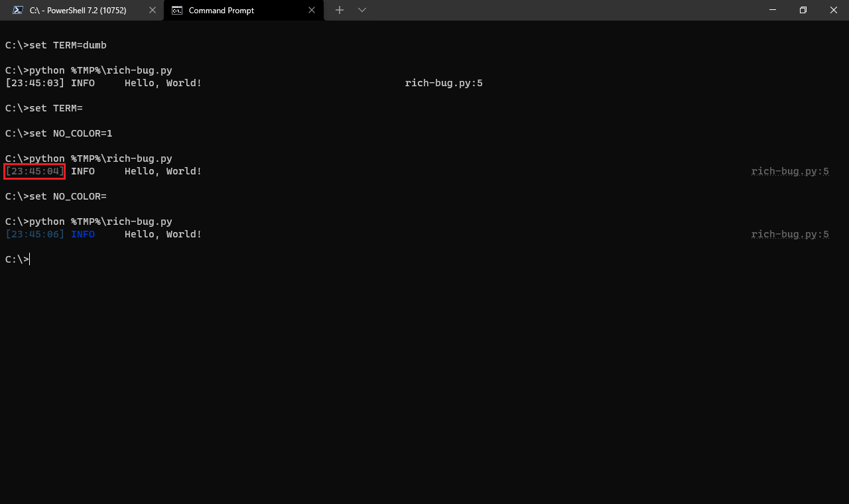Click the 'set NO_COLOR=' command without a value
The height and width of the screenshot is (504, 849).
68,196
